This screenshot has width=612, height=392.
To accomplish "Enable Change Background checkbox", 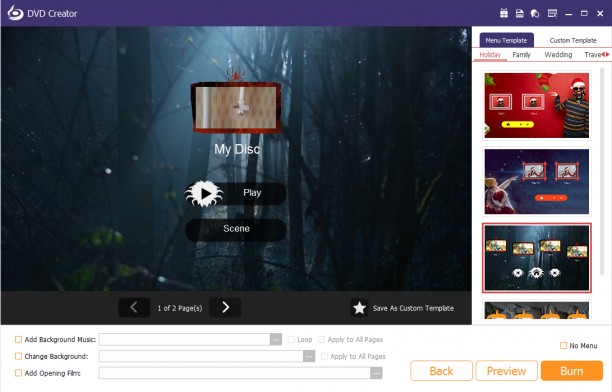I will coord(18,356).
